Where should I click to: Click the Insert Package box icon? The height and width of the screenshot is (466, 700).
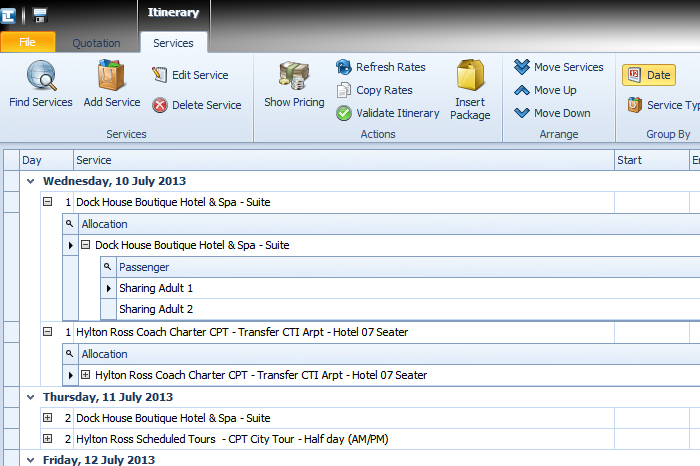tap(470, 75)
